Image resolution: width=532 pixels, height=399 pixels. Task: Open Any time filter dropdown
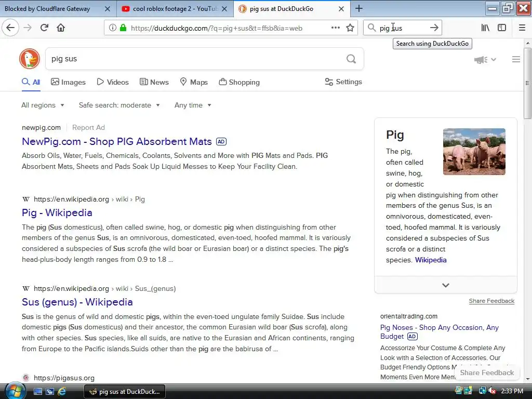pos(193,105)
